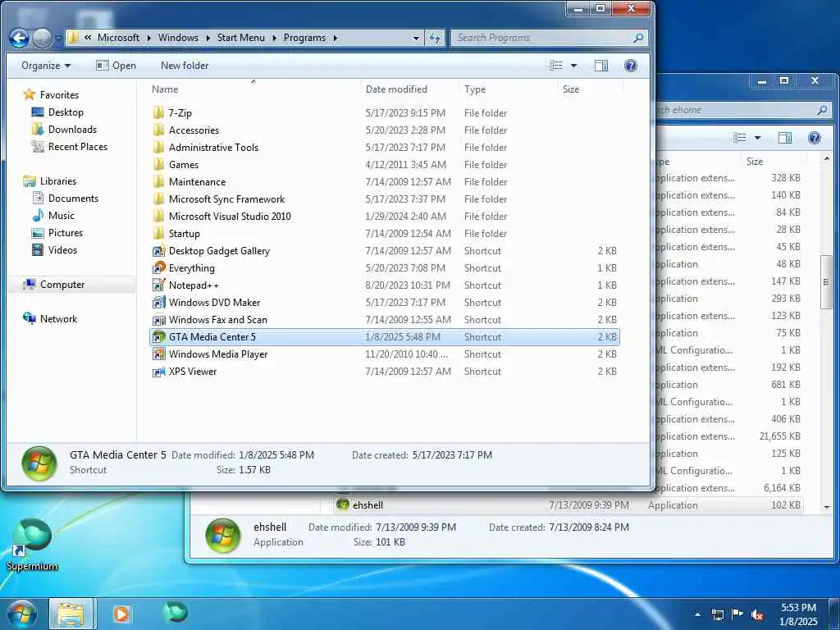Sort by Size column in Programs window
This screenshot has height=630, width=840.
[x=589, y=89]
